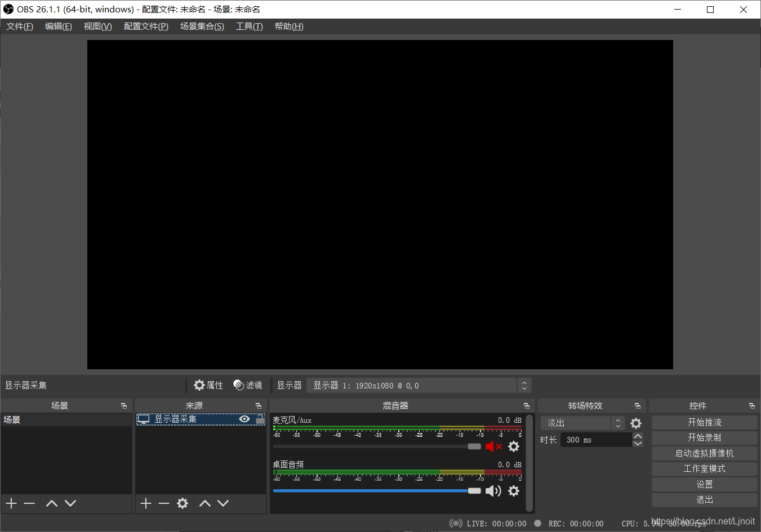This screenshot has width=761, height=532.
Task: Open the 淡出 transition dropdown
Action: (x=582, y=423)
